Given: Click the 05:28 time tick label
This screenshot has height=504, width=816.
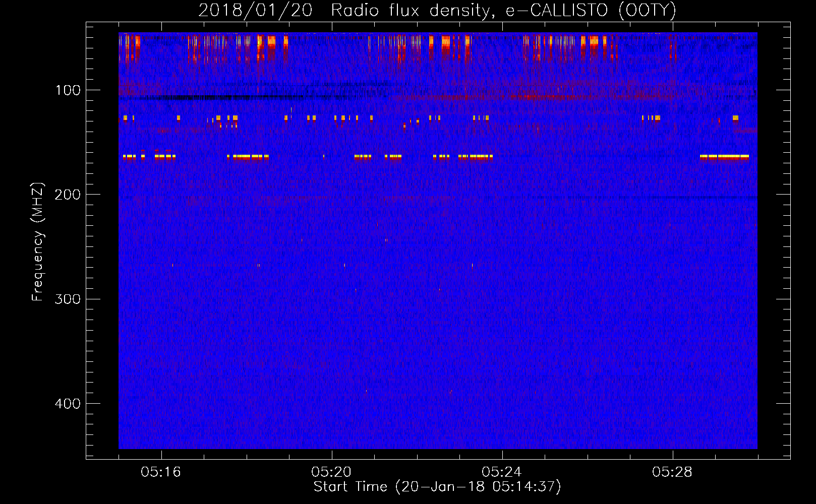Looking at the screenshot, I should coord(672,472).
